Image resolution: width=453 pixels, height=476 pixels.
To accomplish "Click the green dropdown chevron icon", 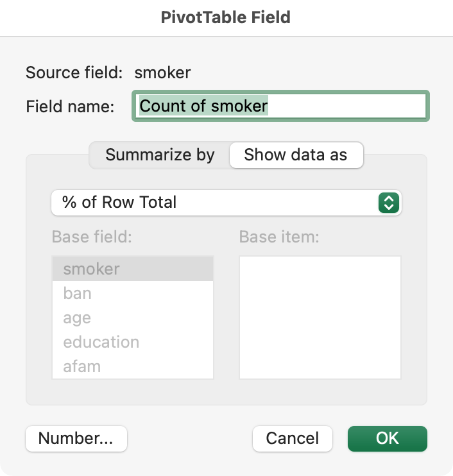I will [x=389, y=203].
